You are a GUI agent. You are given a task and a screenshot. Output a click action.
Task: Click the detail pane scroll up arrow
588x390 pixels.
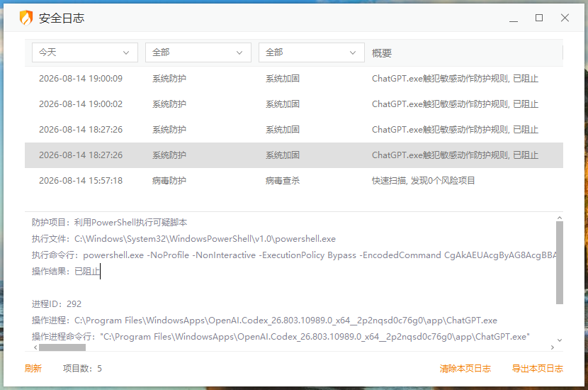point(560,218)
